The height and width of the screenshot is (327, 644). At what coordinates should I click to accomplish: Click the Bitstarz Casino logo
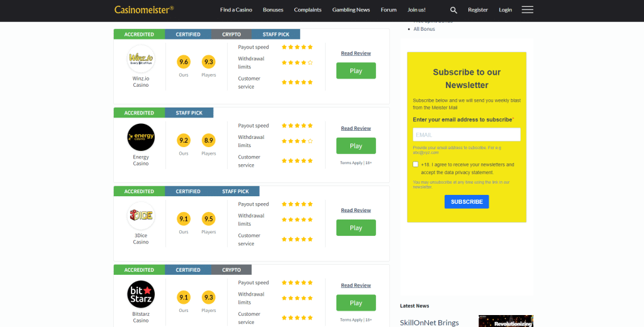(x=141, y=294)
